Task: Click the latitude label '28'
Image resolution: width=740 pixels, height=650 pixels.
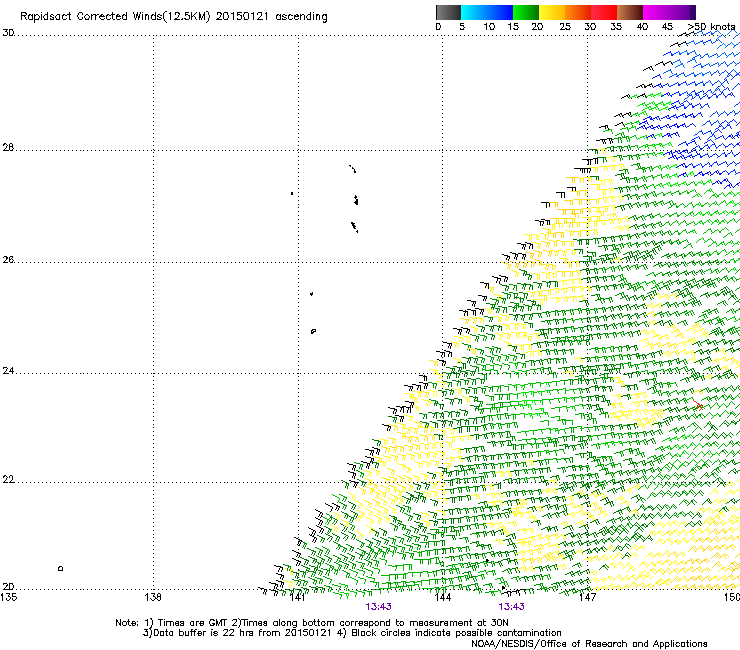Action: (8, 148)
